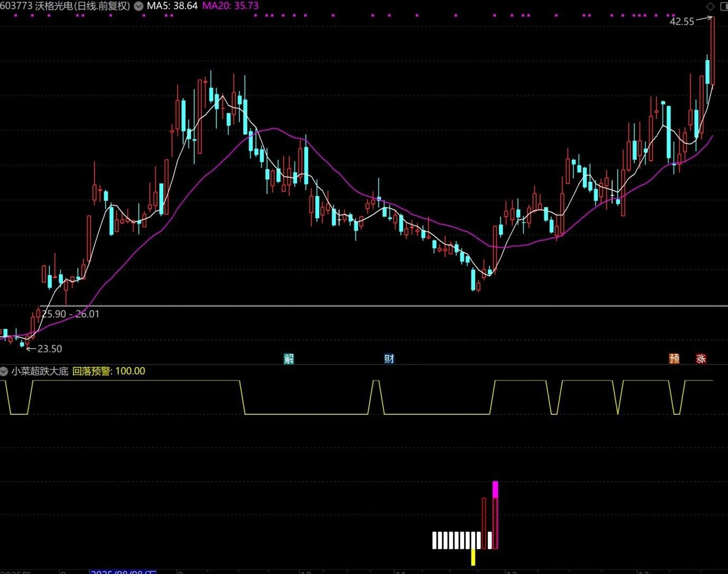Screen dimensions: 728x574
Task: Click the 42.55 high price annotation
Action: (682, 22)
